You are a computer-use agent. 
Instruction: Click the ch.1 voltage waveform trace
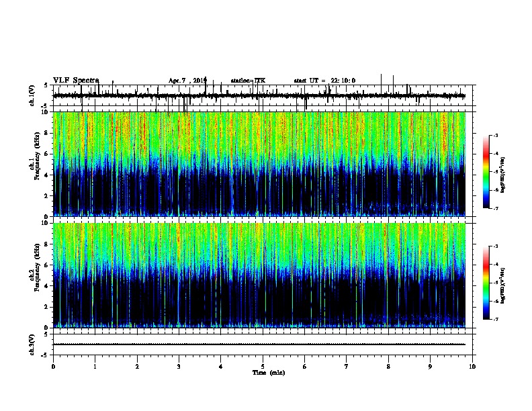pyautogui.click(x=259, y=95)
